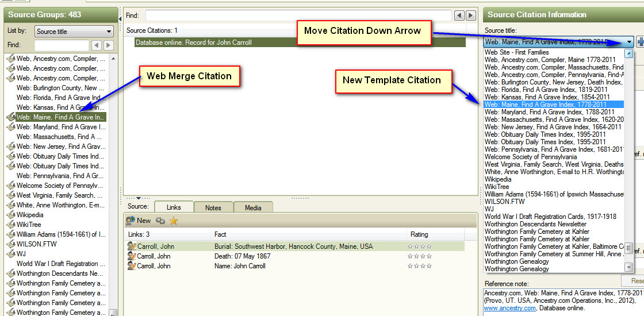Find next match in Source Groups panel
644x316 pixels.
point(109,45)
